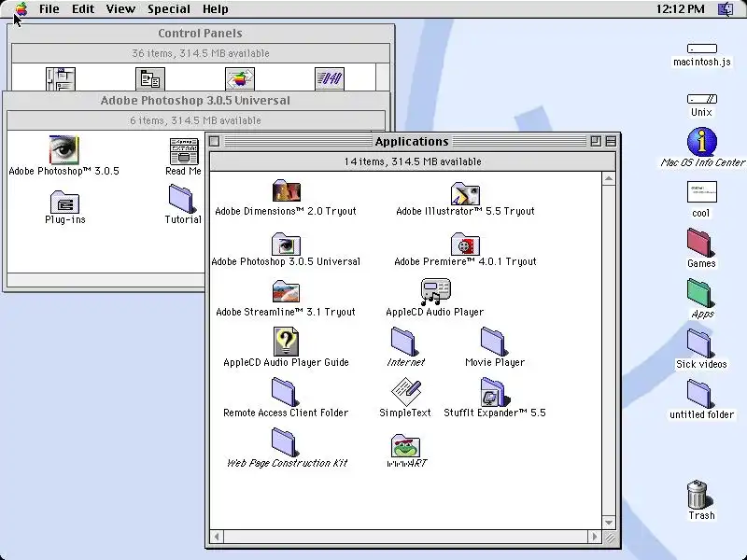Screen dimensions: 747x560
Task: Click Adobe Photoshop 3.0.5 Universal window title
Action: coord(195,101)
